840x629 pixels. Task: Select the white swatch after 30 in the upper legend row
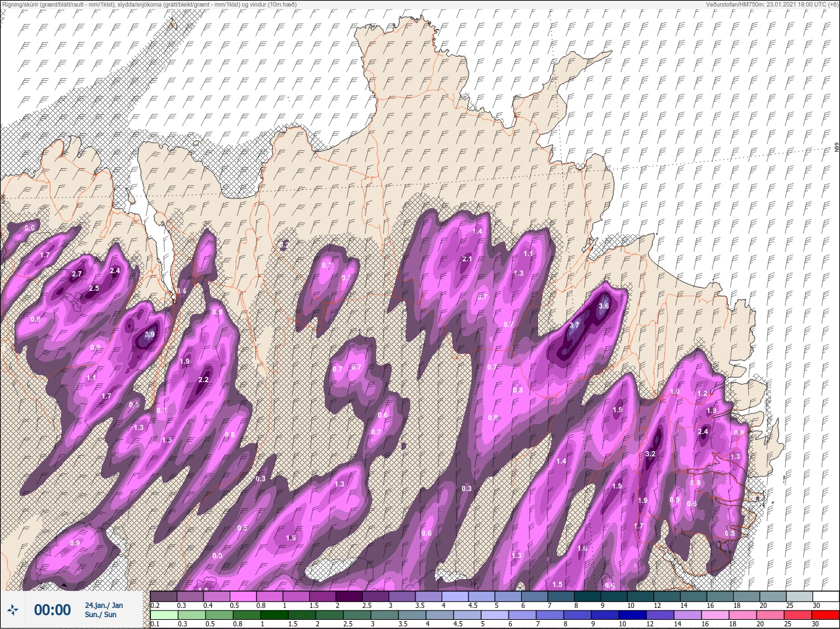[826, 596]
